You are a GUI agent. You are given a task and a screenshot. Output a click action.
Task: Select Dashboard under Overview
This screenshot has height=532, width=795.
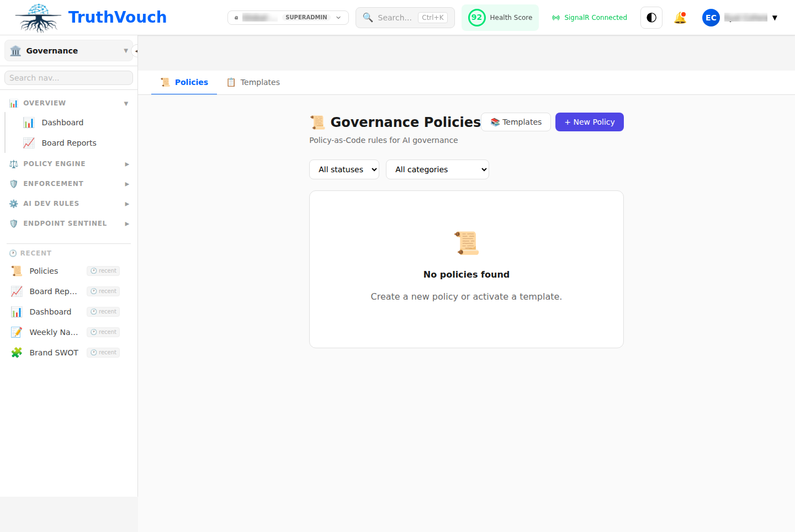(x=62, y=122)
